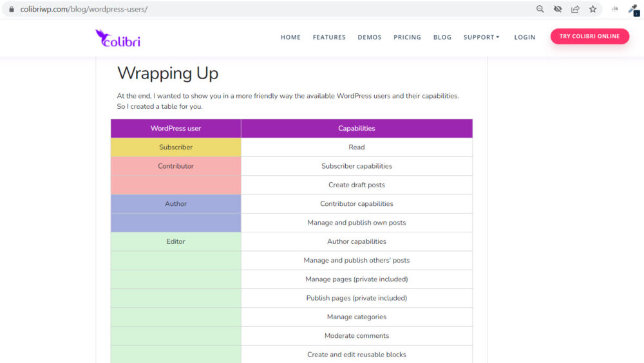Select the blue Author table cell

tap(176, 204)
